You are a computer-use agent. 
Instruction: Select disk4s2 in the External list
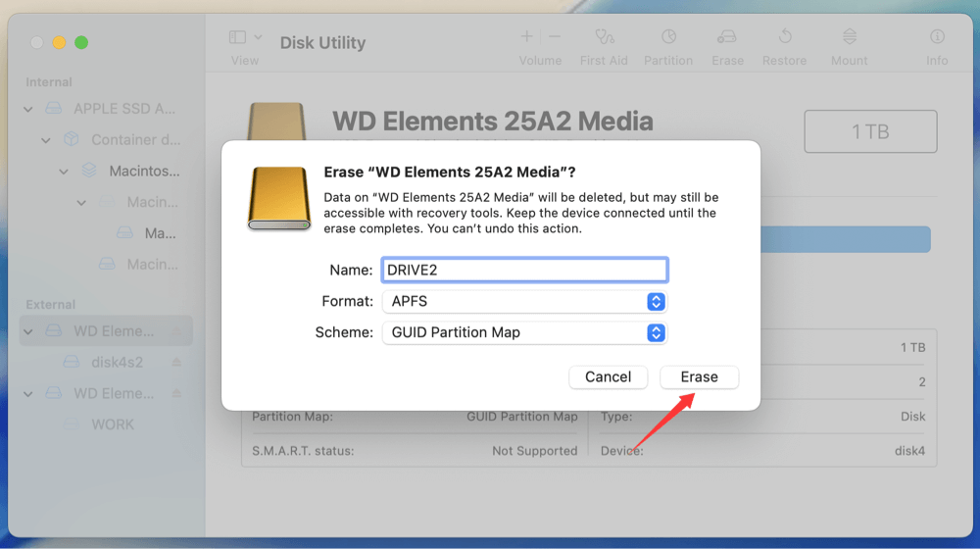[117, 362]
